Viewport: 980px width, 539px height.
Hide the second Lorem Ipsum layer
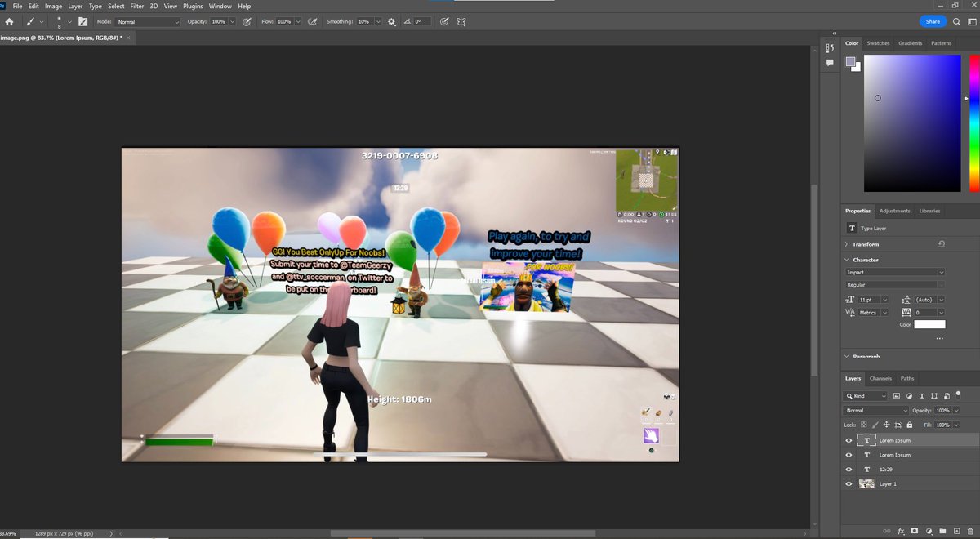pyautogui.click(x=849, y=455)
